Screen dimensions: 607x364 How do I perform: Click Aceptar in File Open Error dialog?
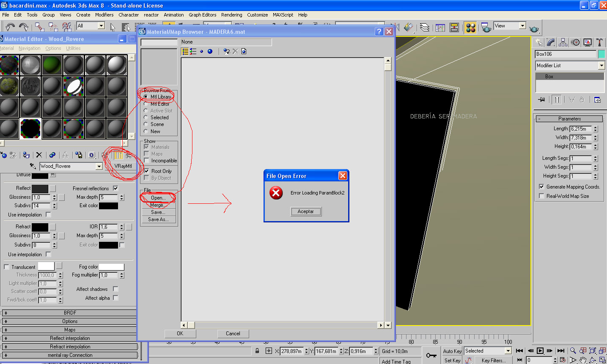tap(306, 211)
